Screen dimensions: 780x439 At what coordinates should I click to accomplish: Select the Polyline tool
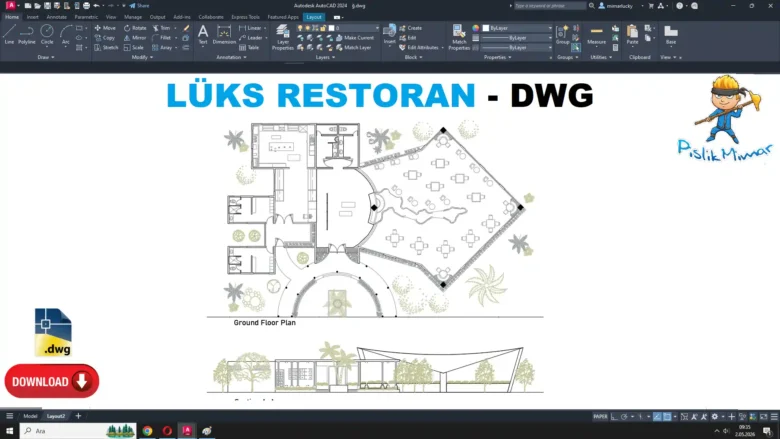27,34
